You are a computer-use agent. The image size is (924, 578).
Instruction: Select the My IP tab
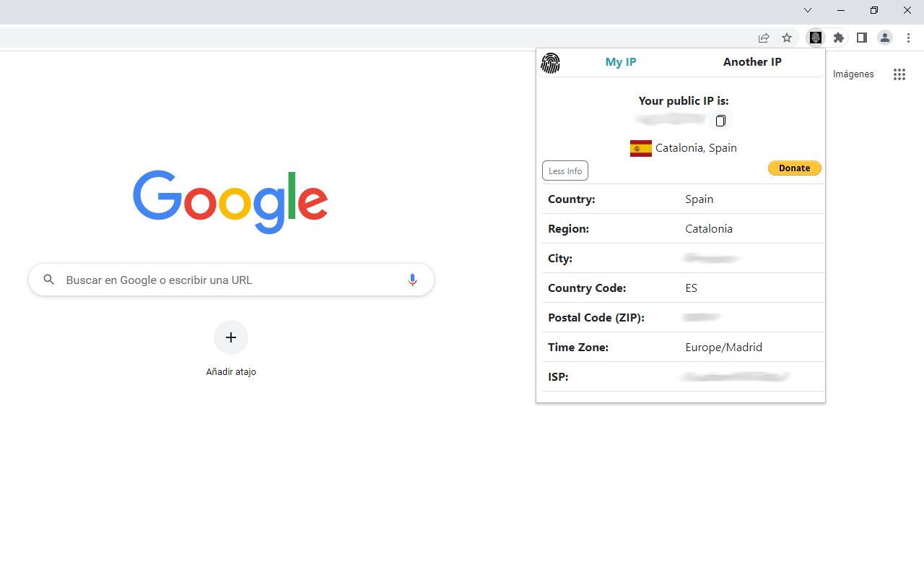coord(620,62)
